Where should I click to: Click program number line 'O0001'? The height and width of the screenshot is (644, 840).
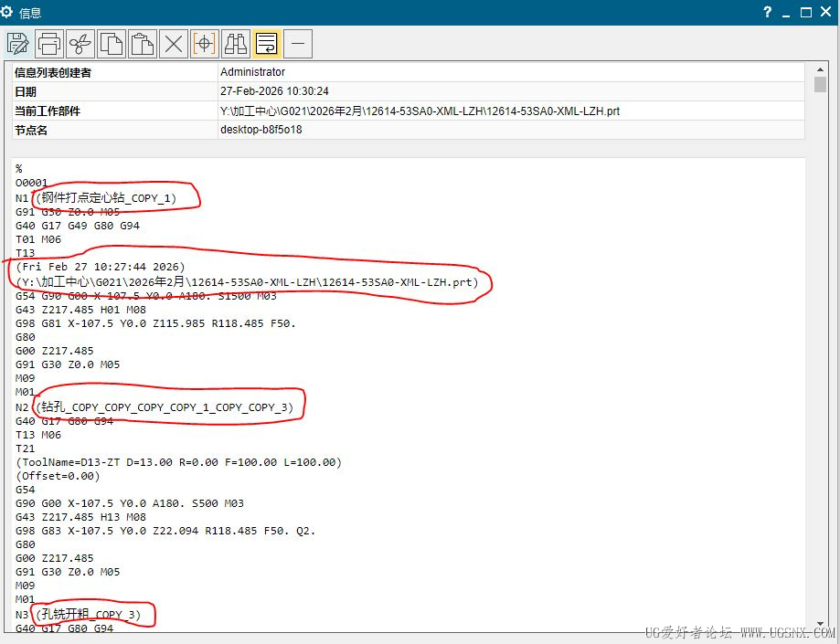coord(32,183)
